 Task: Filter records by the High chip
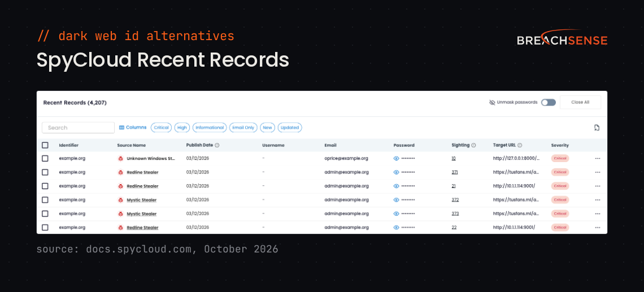click(x=182, y=128)
